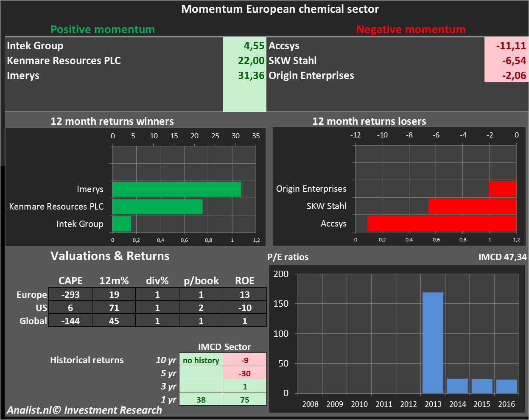Select the 1 yr IMCD return 38 cell
The width and height of the screenshot is (529, 420).
pyautogui.click(x=201, y=400)
